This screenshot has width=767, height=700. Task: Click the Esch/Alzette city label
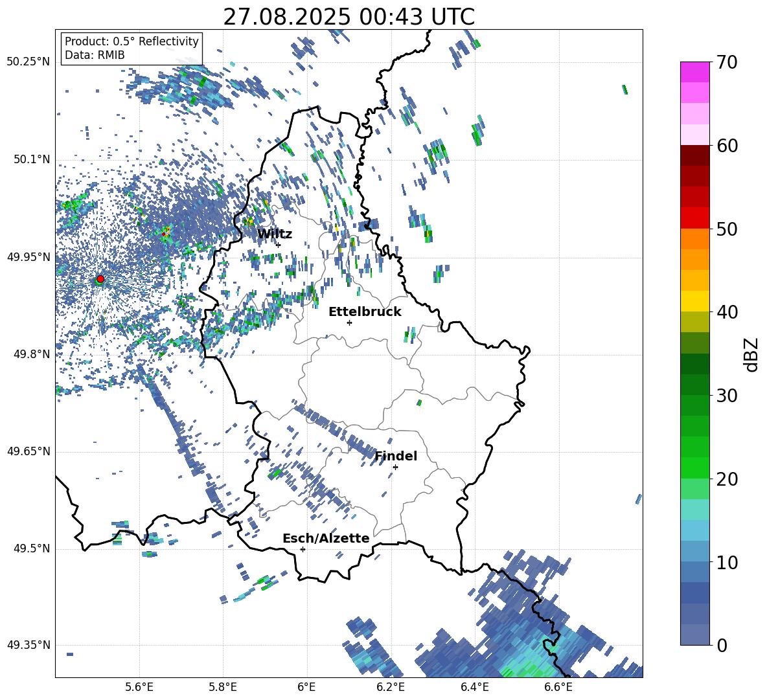pos(326,538)
